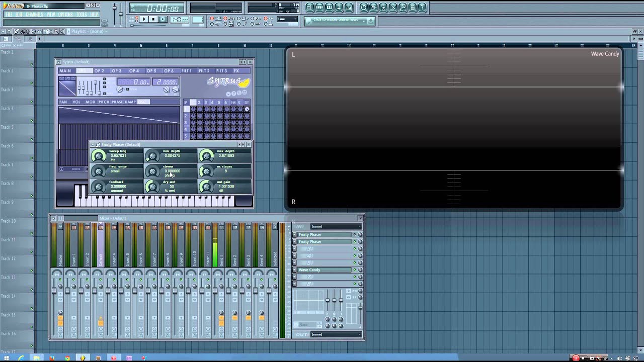
Task: Select the second Fruity Phaser effect slot
Action: pos(324,242)
